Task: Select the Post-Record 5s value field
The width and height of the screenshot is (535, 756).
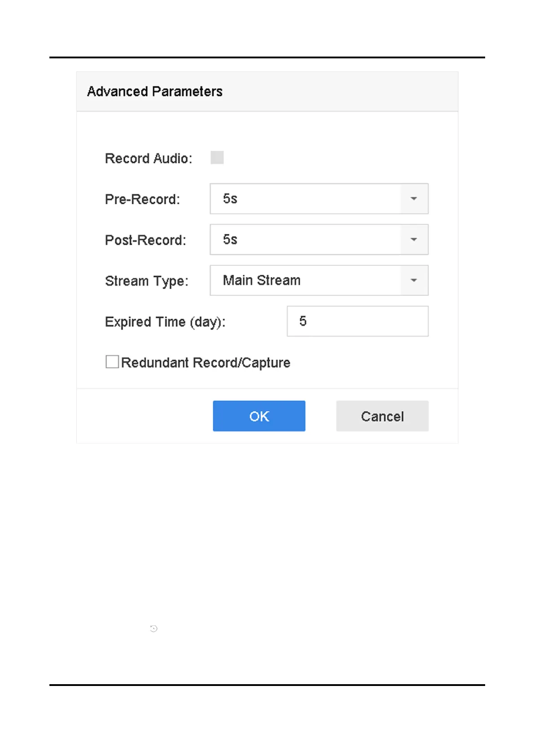Action: 305,239
